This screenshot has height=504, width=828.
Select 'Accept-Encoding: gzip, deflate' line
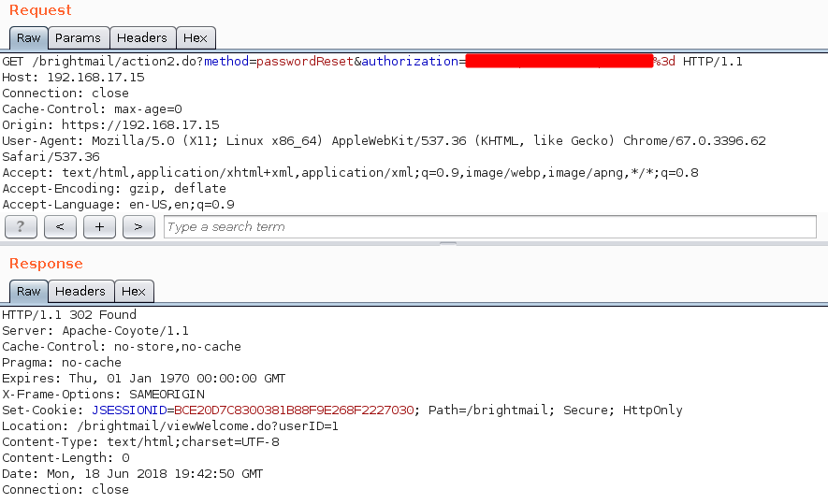coord(114,188)
